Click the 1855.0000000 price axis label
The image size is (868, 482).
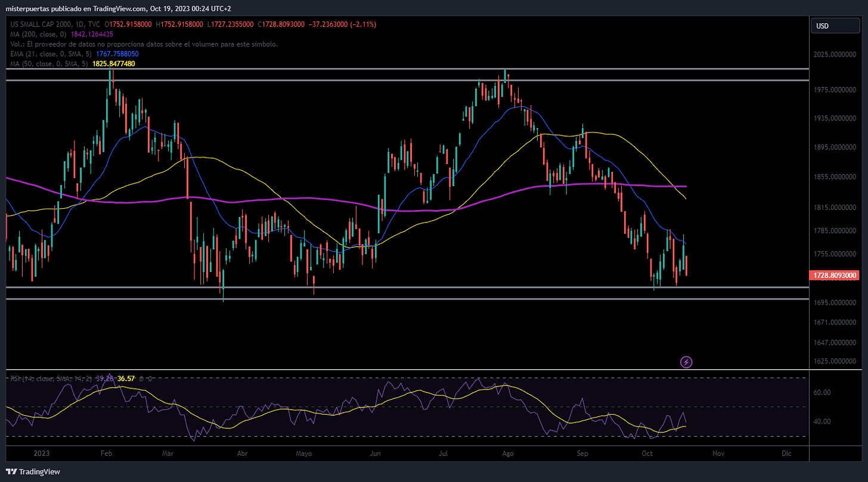pos(835,177)
